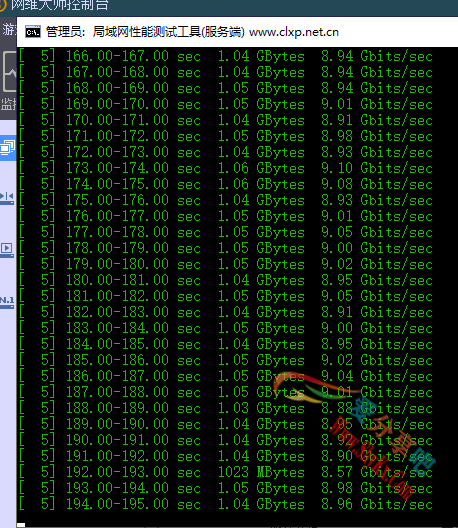The height and width of the screenshot is (528, 458).
Task: Select the highlighted stacked computers icon
Action: (8, 148)
